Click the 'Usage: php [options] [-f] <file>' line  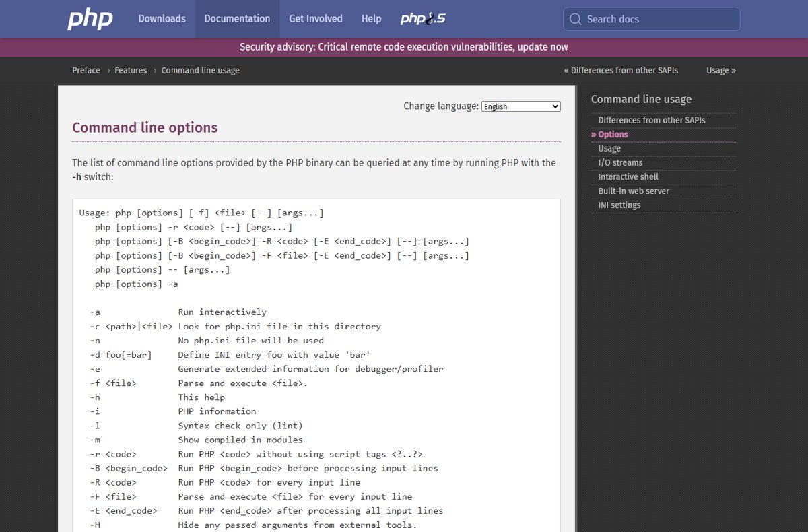[x=201, y=213]
